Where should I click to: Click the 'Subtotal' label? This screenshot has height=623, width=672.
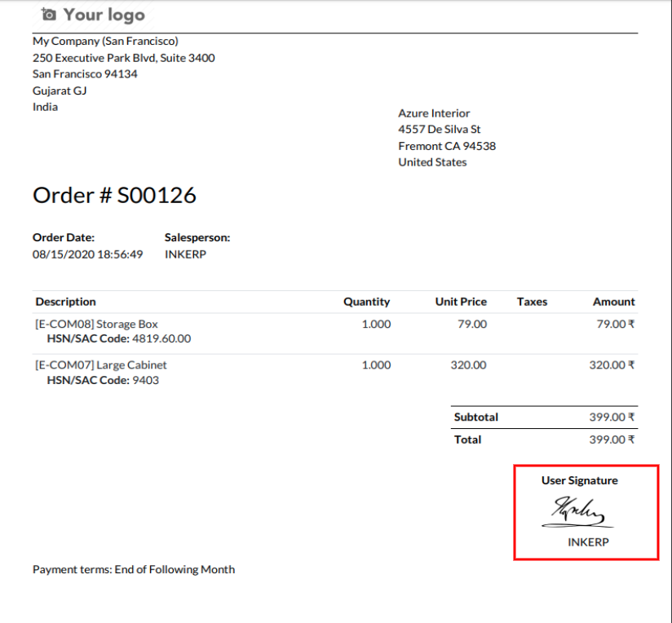click(x=476, y=418)
